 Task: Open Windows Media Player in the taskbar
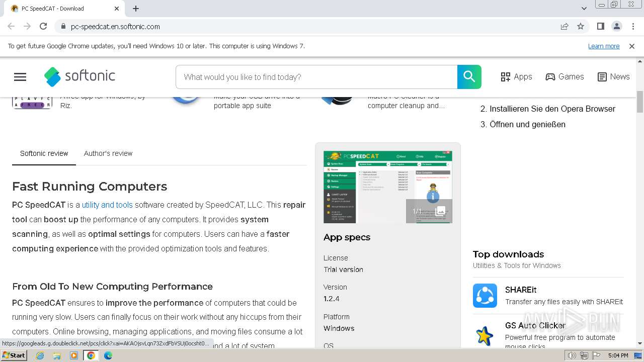pyautogui.click(x=74, y=355)
